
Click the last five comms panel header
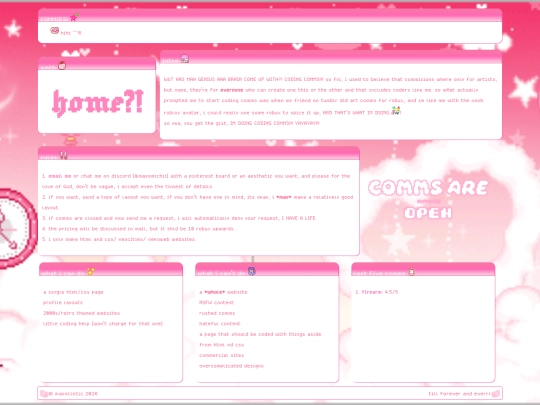point(423,269)
